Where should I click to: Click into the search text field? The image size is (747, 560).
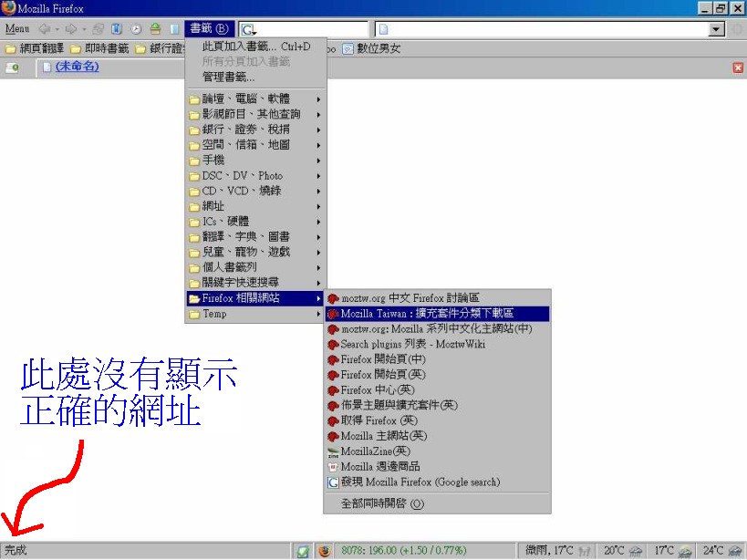tap(312, 29)
